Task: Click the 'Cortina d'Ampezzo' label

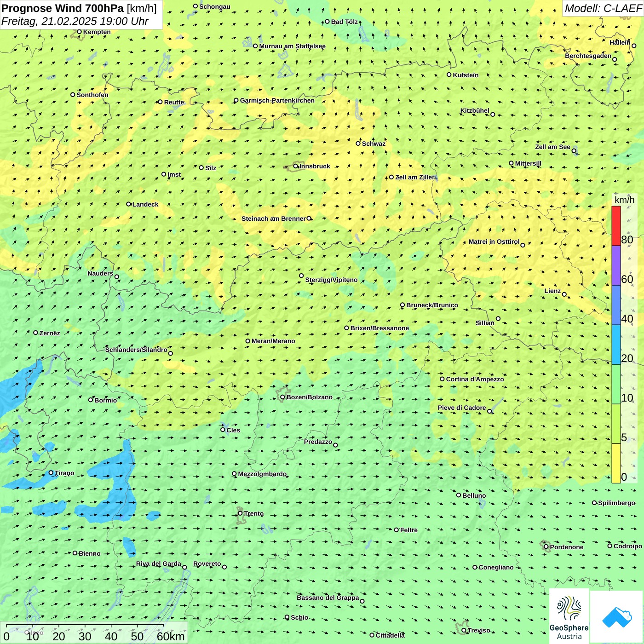Action: click(x=475, y=379)
